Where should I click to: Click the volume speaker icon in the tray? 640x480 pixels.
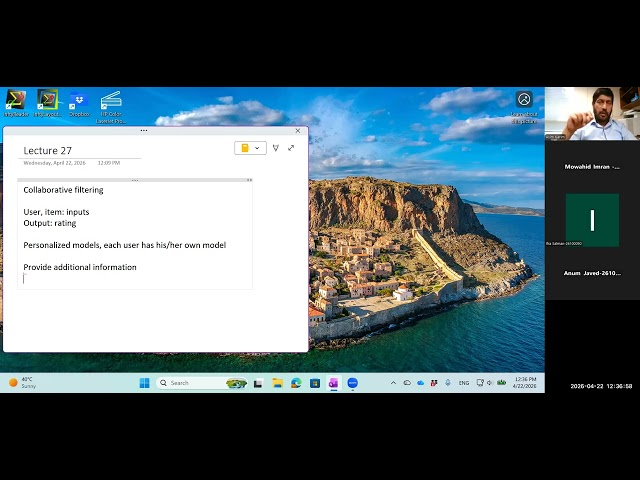pos(490,383)
